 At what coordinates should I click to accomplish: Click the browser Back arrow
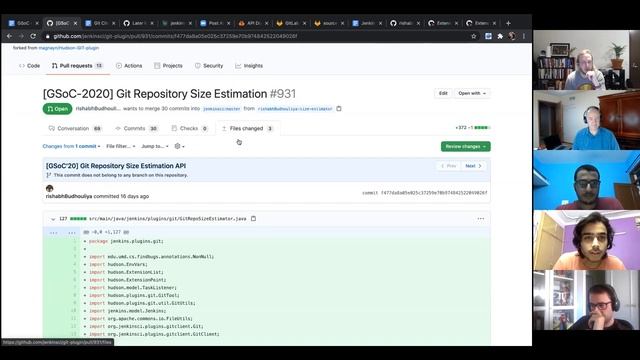(x=9, y=36)
